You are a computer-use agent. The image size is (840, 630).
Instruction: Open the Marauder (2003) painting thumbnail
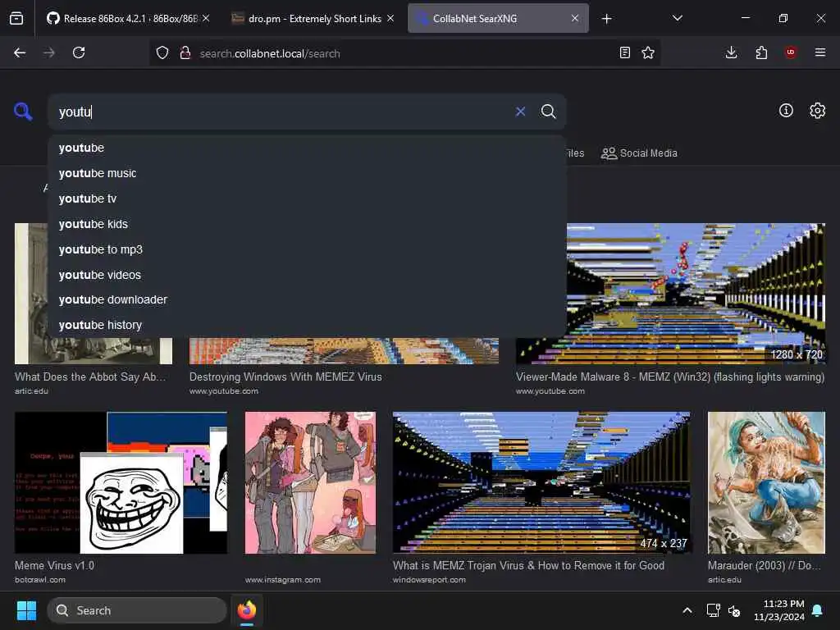[766, 482]
